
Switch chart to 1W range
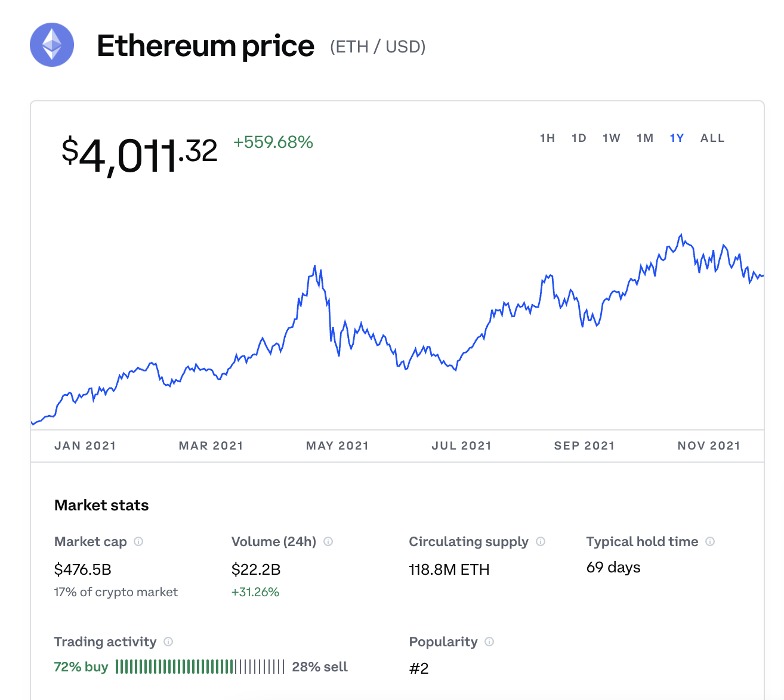(612, 138)
